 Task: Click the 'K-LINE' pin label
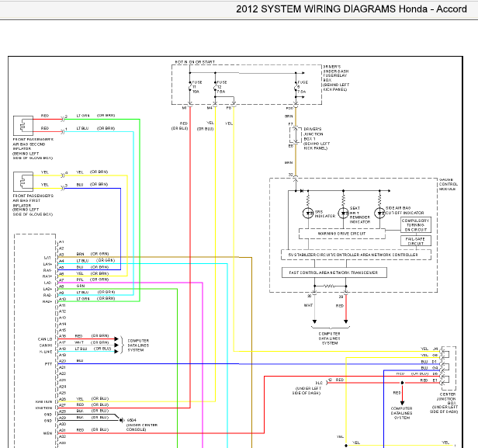click(x=46, y=352)
